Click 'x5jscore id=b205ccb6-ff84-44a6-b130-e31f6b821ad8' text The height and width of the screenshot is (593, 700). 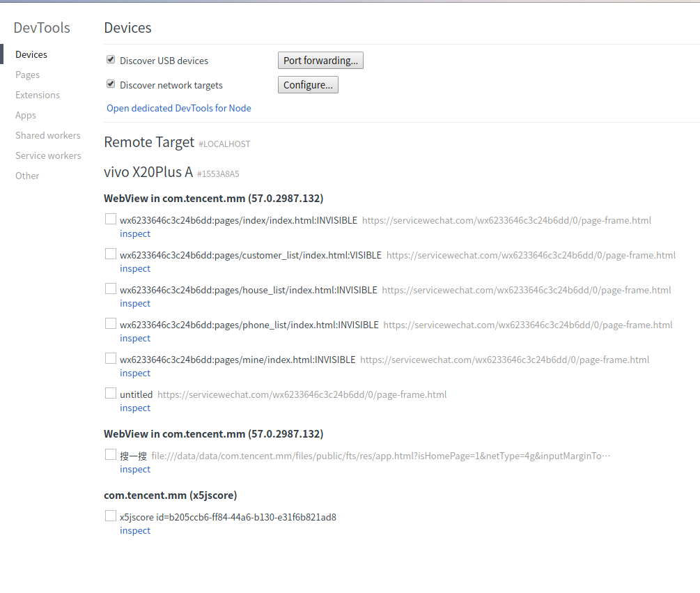[x=228, y=517]
